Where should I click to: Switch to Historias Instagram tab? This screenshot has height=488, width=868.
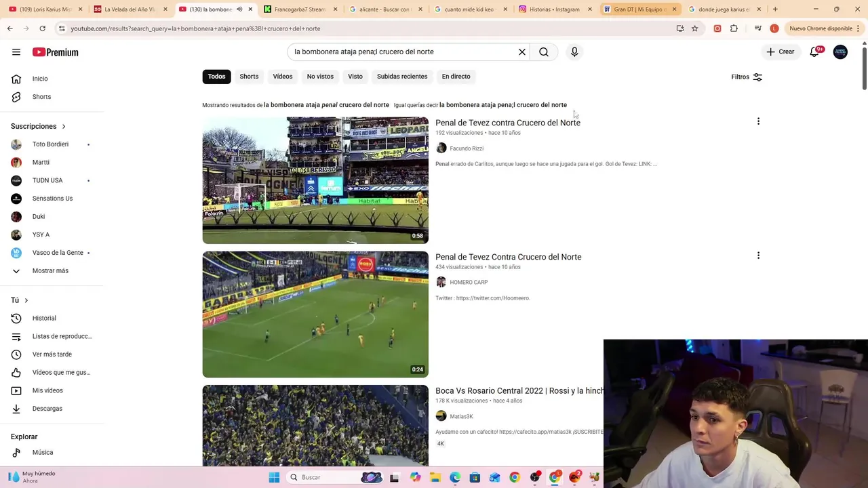[x=555, y=9]
